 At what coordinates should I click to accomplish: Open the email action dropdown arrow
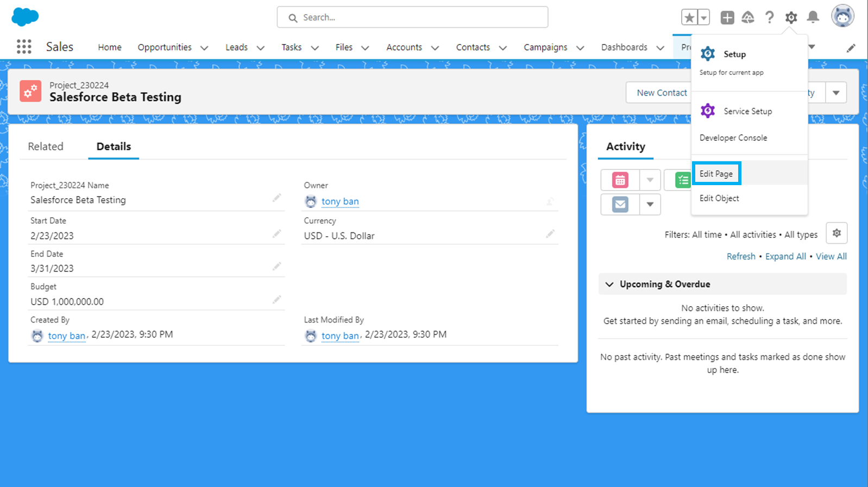[x=650, y=204]
